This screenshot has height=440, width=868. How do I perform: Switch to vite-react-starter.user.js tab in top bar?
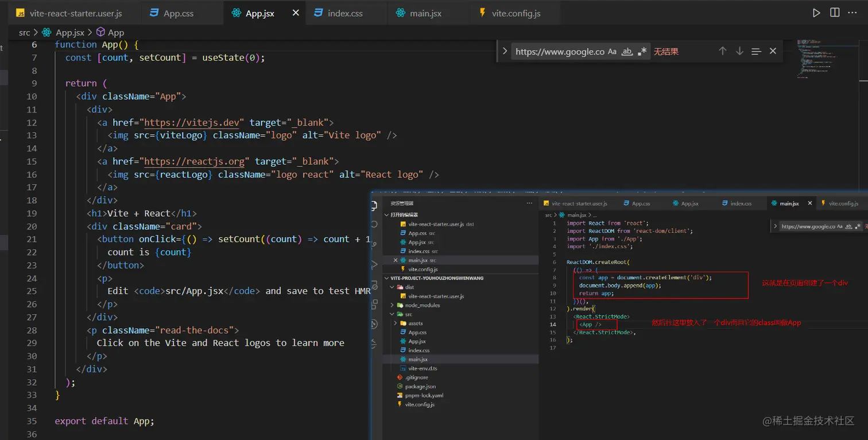pyautogui.click(x=77, y=13)
